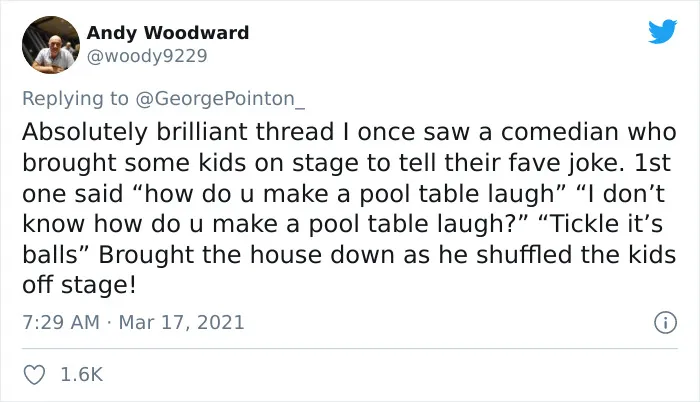Click the blue Twitter bird logo
This screenshot has height=402, width=700.
pyautogui.click(x=662, y=31)
